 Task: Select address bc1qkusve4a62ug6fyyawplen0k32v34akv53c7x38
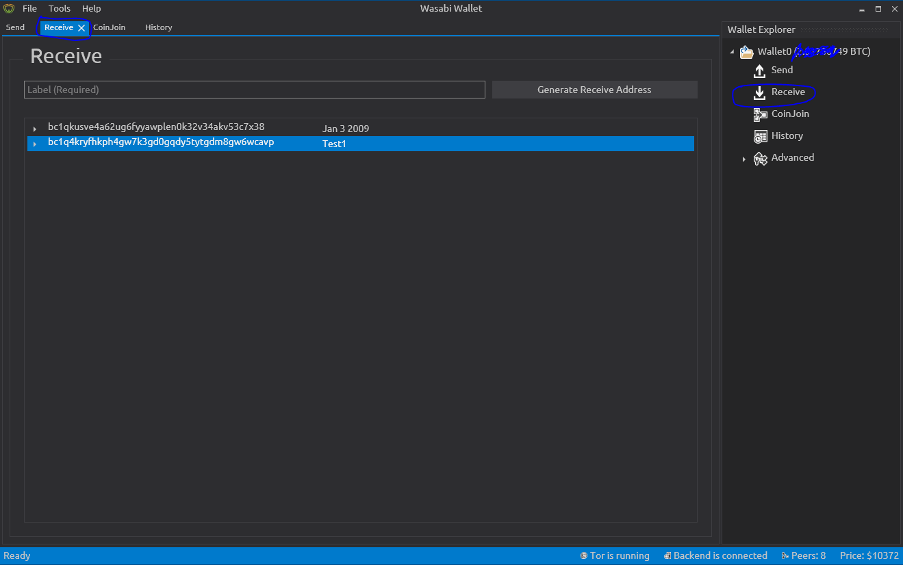click(156, 127)
